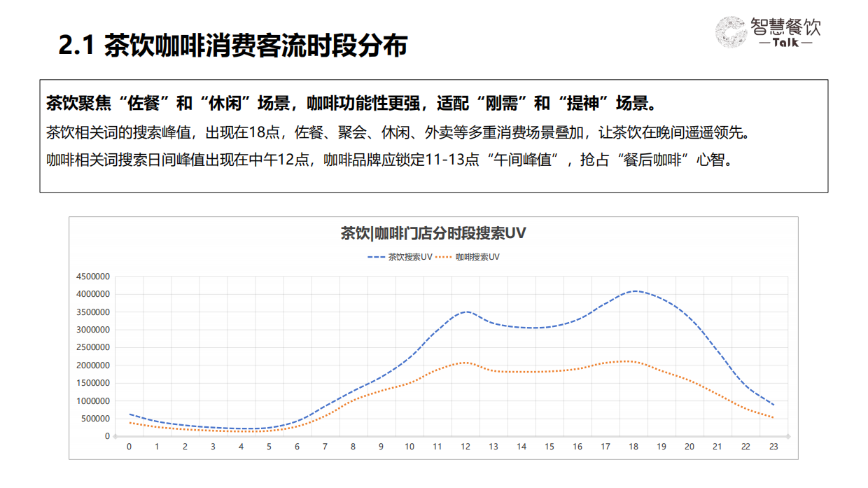Click y-axis label 3000000
The image size is (868, 488).
[93, 330]
